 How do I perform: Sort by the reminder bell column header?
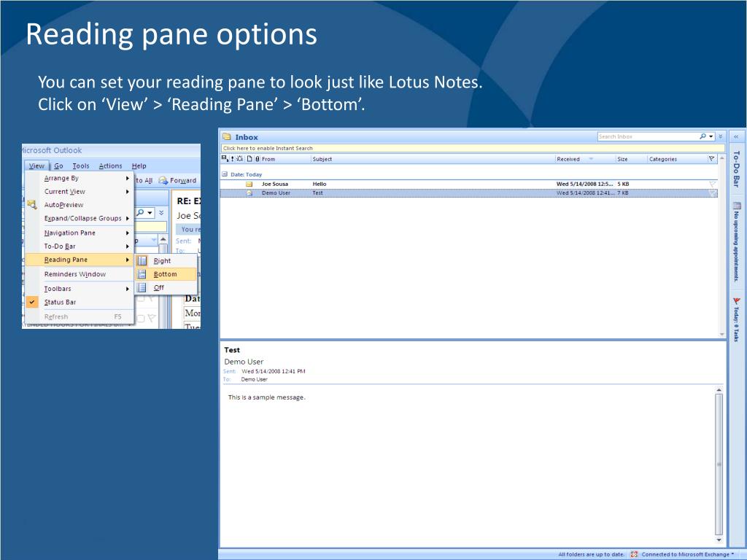(239, 158)
